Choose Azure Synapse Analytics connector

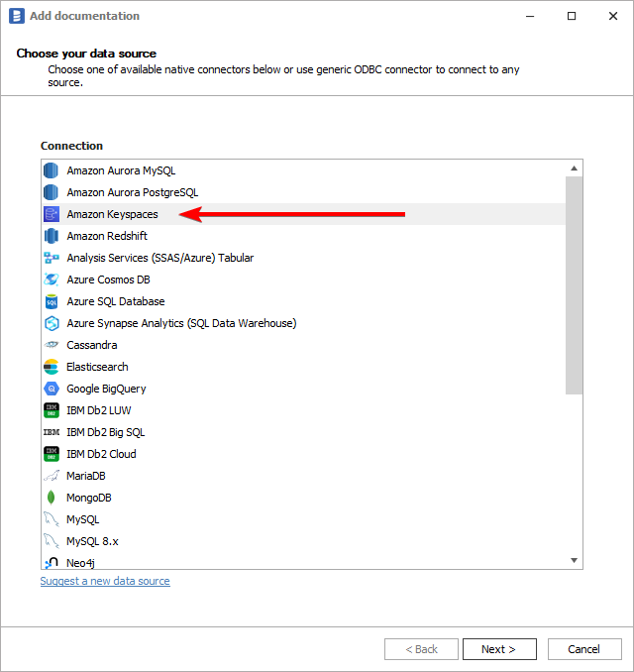point(180,323)
